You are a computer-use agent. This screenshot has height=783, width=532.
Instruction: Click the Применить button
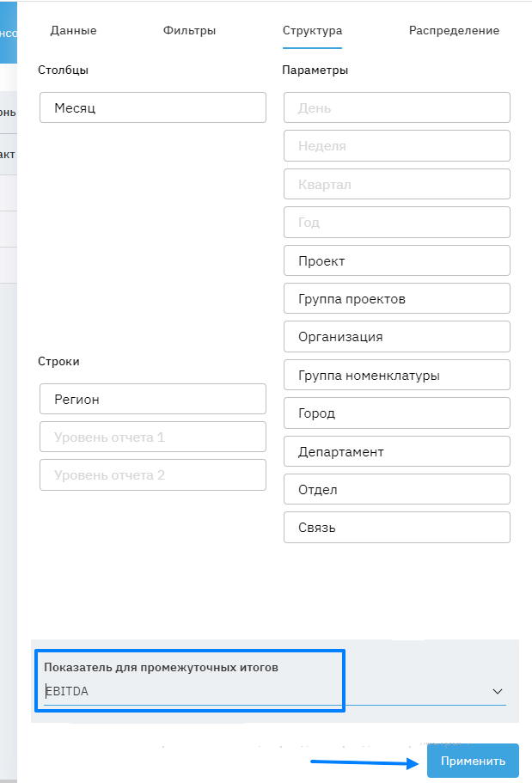pos(473,761)
